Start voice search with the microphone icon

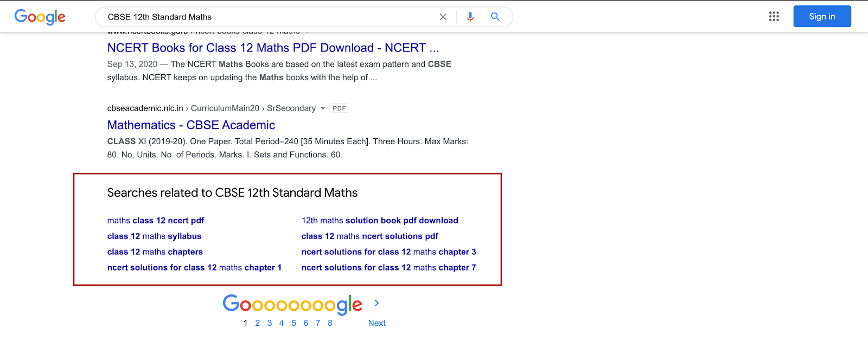tap(470, 17)
